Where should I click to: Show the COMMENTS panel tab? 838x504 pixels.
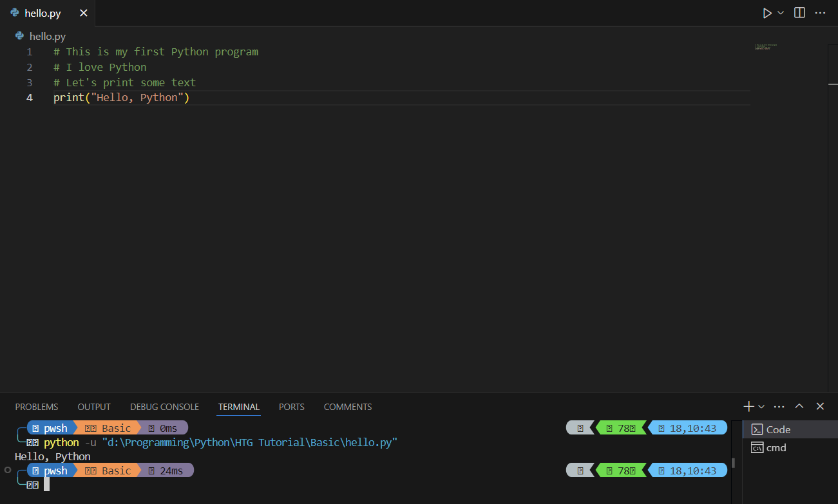[347, 407]
